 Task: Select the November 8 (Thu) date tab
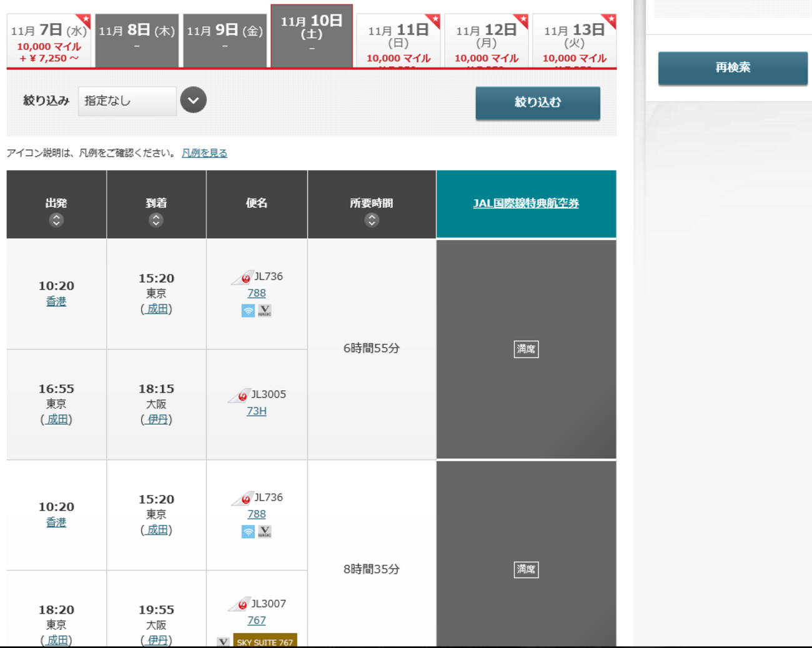pos(137,41)
